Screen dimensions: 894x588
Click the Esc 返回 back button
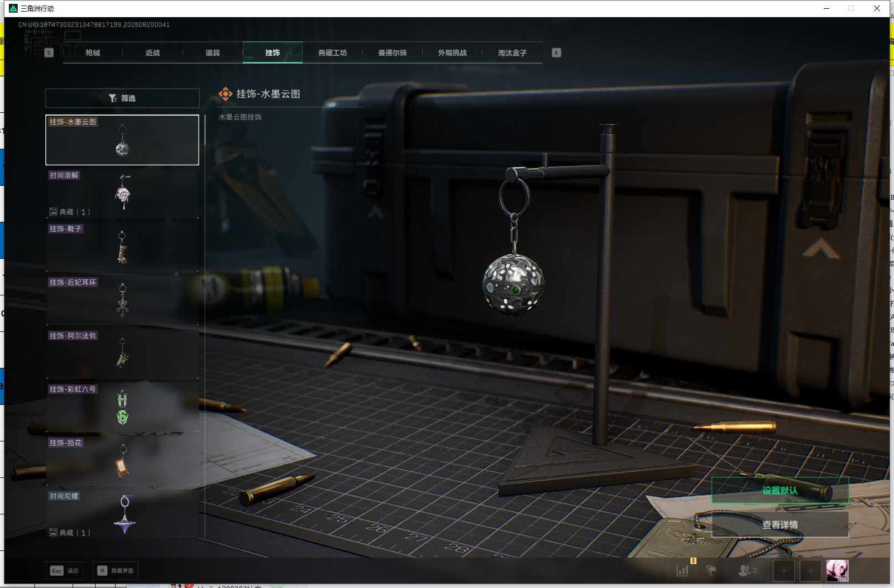click(64, 570)
